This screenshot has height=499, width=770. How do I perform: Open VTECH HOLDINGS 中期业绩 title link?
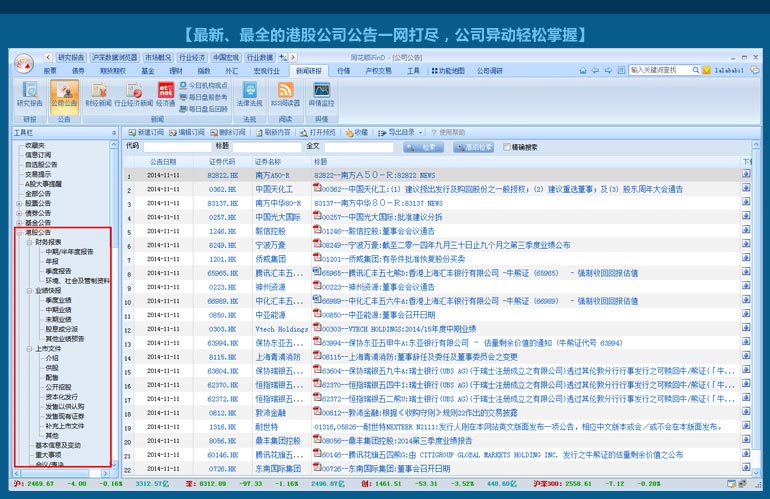pos(399,329)
